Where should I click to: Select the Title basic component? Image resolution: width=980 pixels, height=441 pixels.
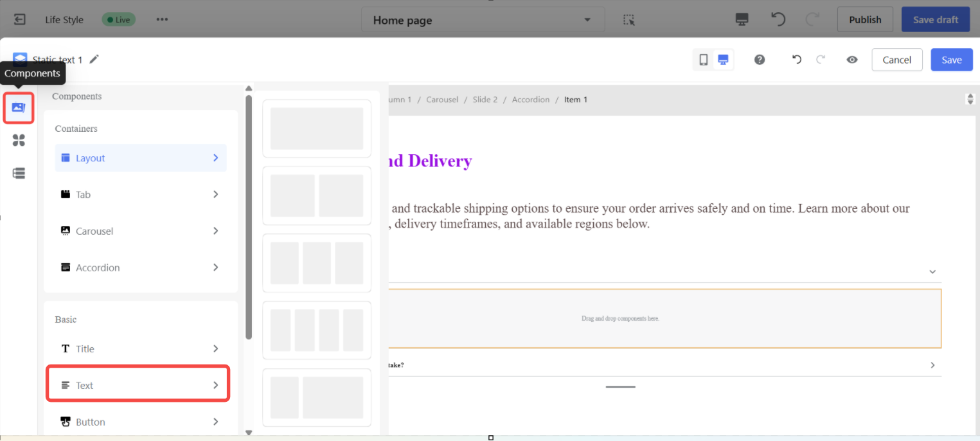click(x=141, y=348)
